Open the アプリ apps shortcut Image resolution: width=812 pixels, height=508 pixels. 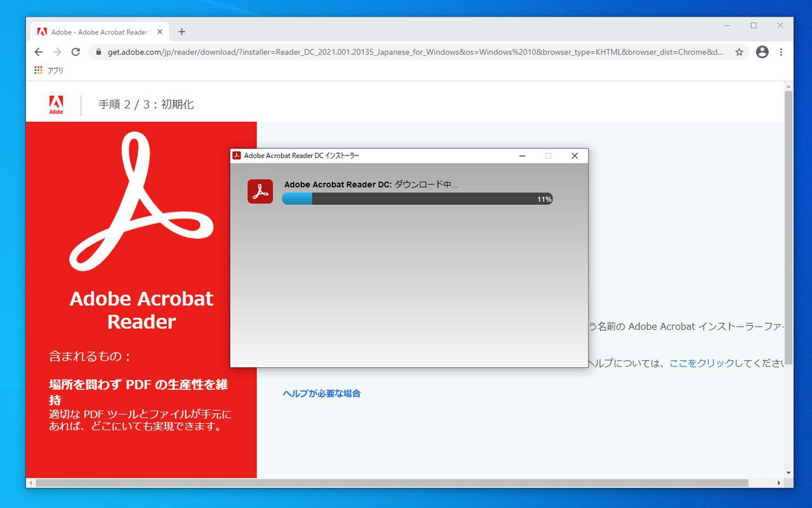click(49, 70)
